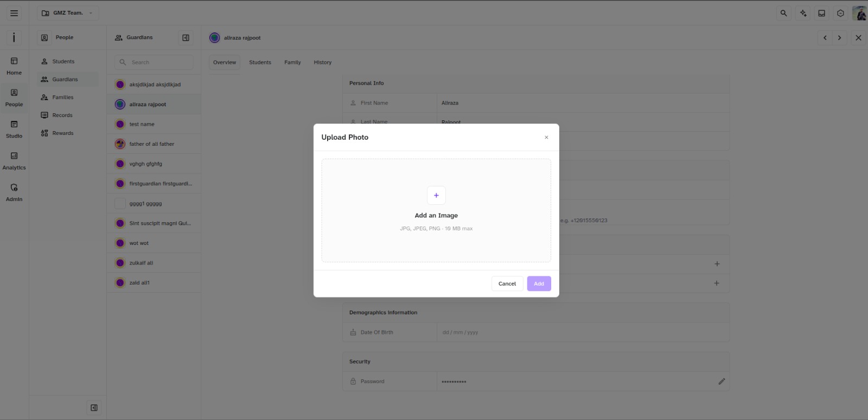Edit the Password with pencil icon
868x420 pixels.
722,382
